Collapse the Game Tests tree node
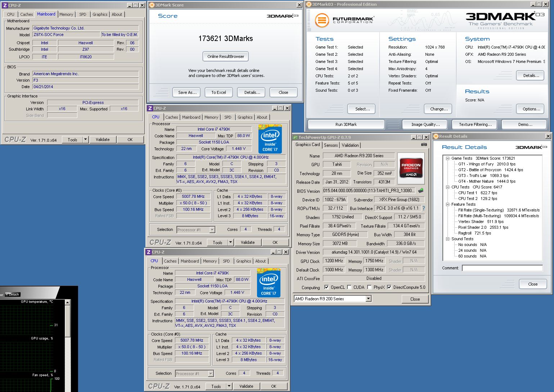Viewport: 554px width, 392px height. coord(448,158)
